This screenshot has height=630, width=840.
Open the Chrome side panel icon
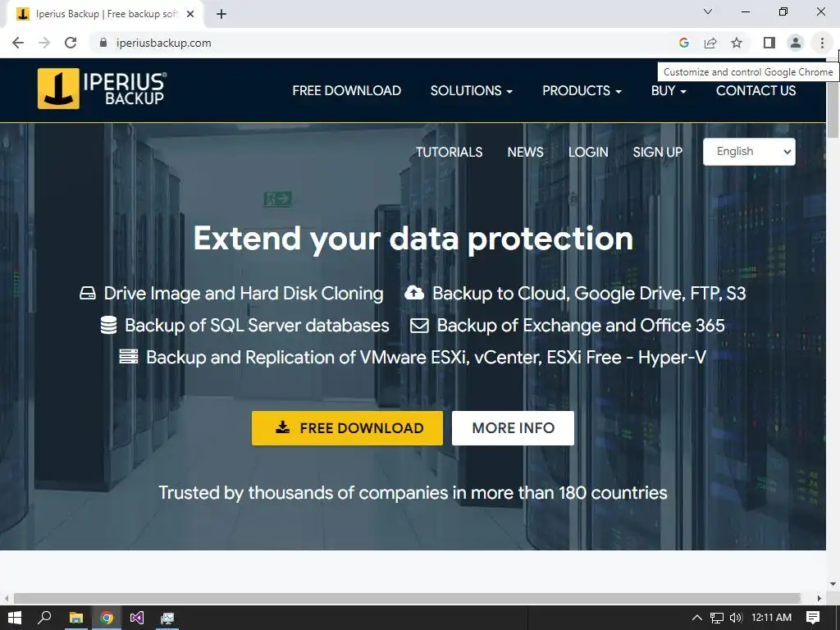pyautogui.click(x=769, y=43)
